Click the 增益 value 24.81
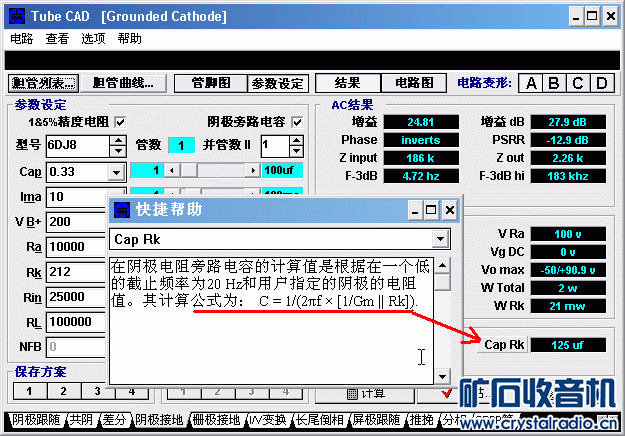This screenshot has width=625, height=436. coord(421,122)
